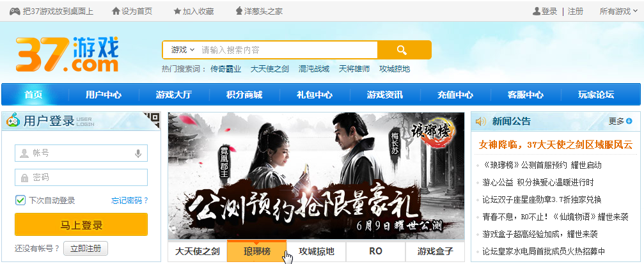Open the 忘记密码？ link
The width and height of the screenshot is (644, 264).
[x=130, y=201]
